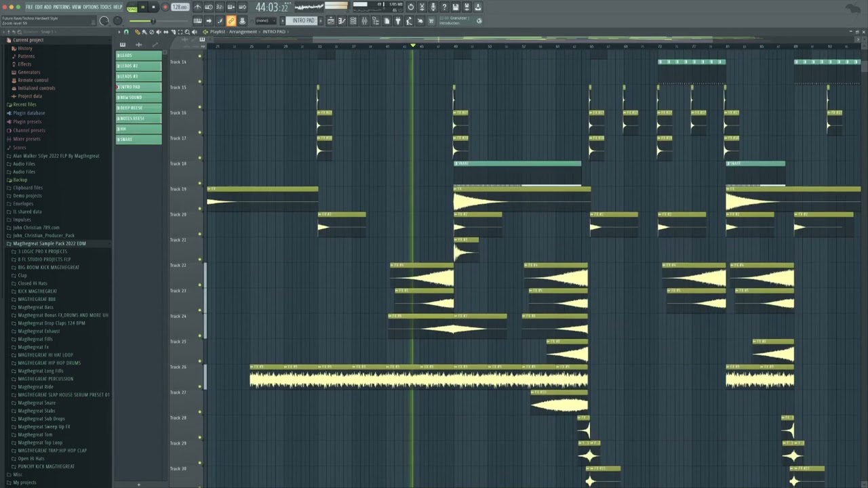Open the audio editor scissors icon

pyautogui.click(x=422, y=7)
